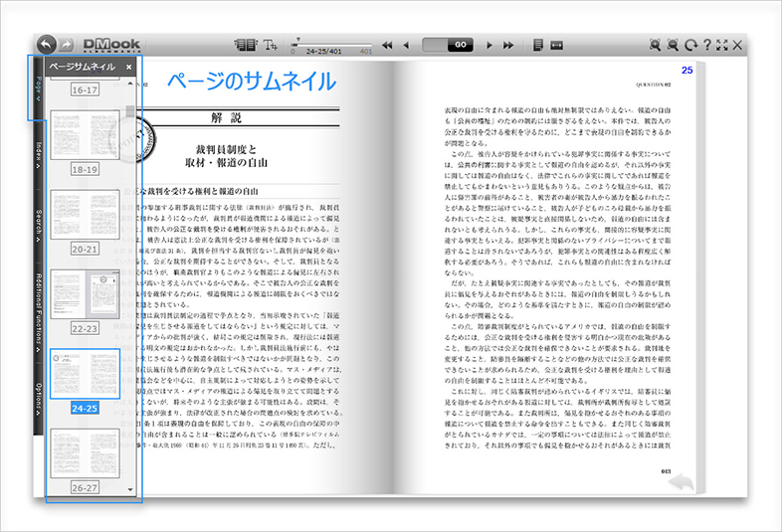Go to the next page
782x532 pixels.
pyautogui.click(x=489, y=45)
